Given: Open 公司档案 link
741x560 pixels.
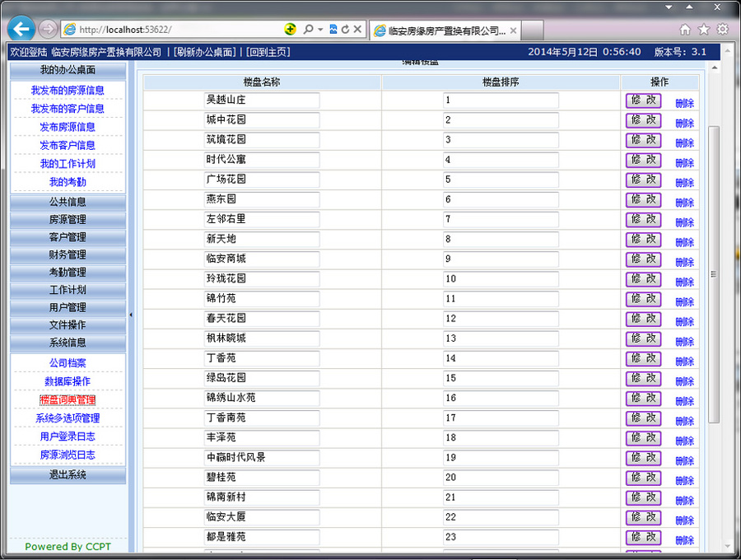Looking at the screenshot, I should click(x=68, y=363).
